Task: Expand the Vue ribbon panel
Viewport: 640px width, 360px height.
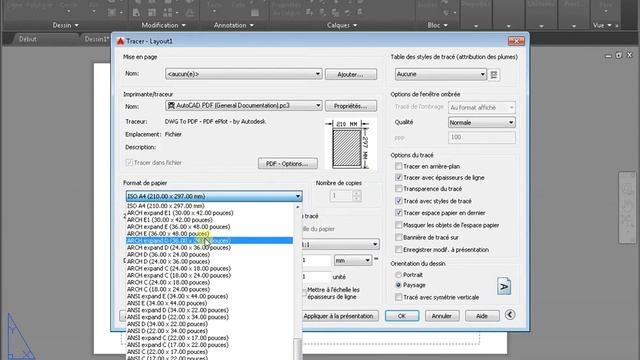Action: click(x=602, y=25)
